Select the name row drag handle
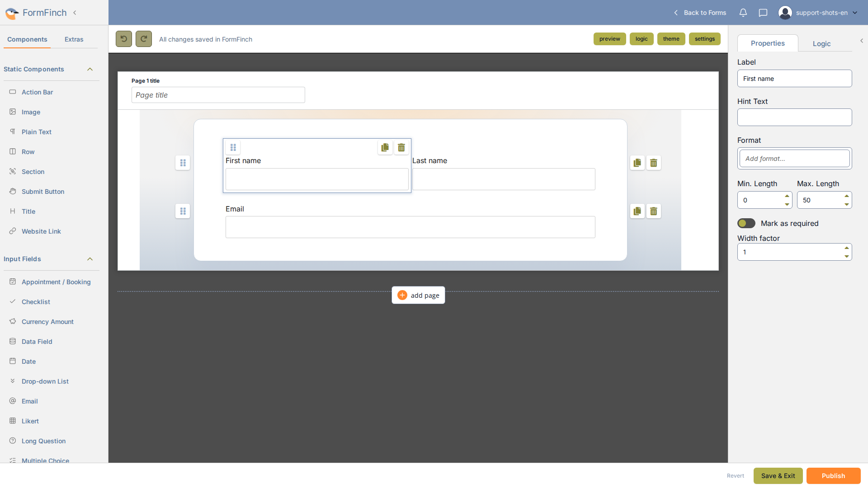The width and height of the screenshot is (868, 488). (183, 163)
